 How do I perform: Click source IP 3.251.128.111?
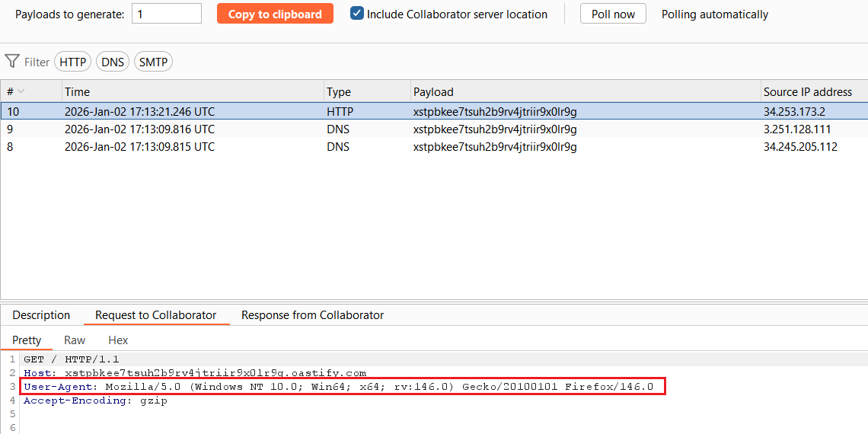(797, 129)
